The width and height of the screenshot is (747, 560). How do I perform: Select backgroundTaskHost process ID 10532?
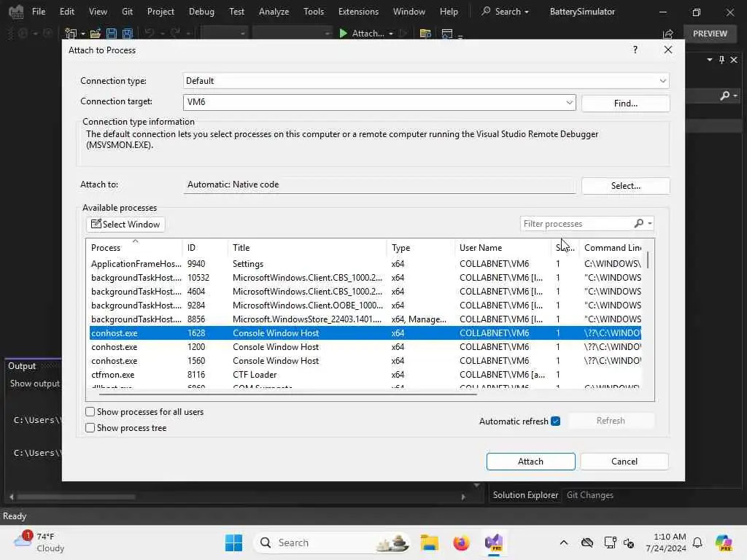pos(365,278)
